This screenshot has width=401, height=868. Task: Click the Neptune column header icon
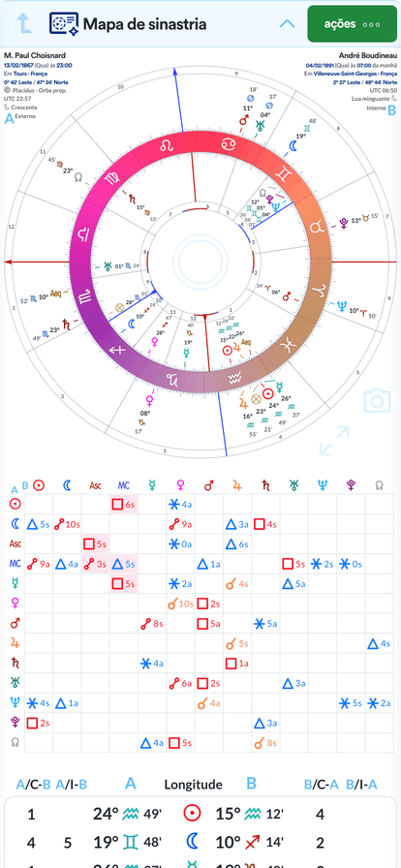pyautogui.click(x=323, y=485)
